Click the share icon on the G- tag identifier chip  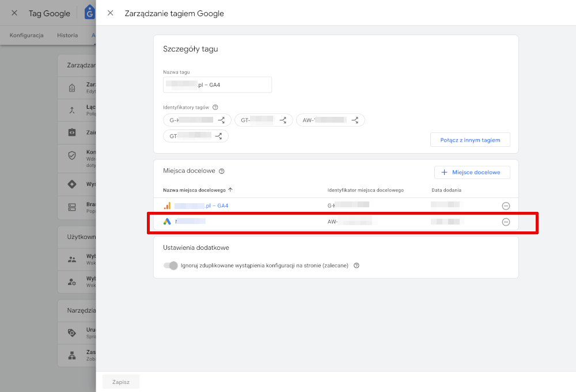click(x=222, y=120)
